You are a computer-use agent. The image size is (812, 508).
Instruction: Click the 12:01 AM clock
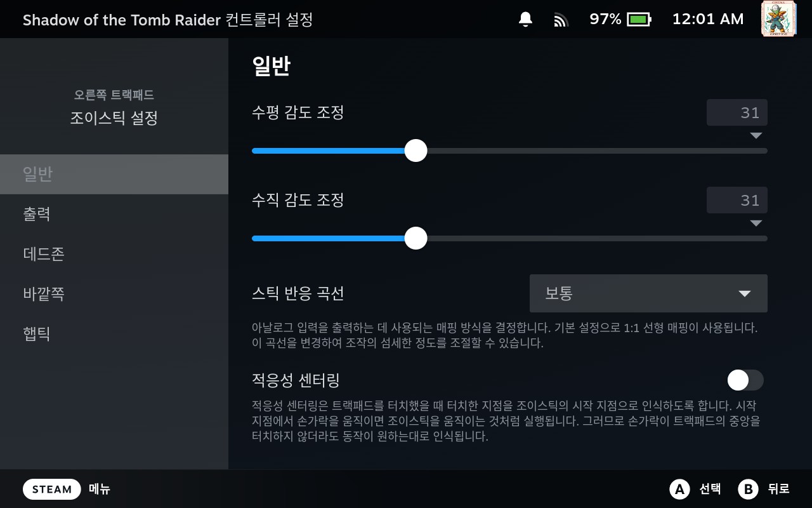[708, 19]
